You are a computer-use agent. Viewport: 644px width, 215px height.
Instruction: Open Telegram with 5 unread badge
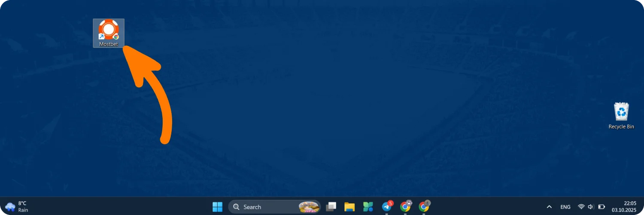(x=387, y=206)
